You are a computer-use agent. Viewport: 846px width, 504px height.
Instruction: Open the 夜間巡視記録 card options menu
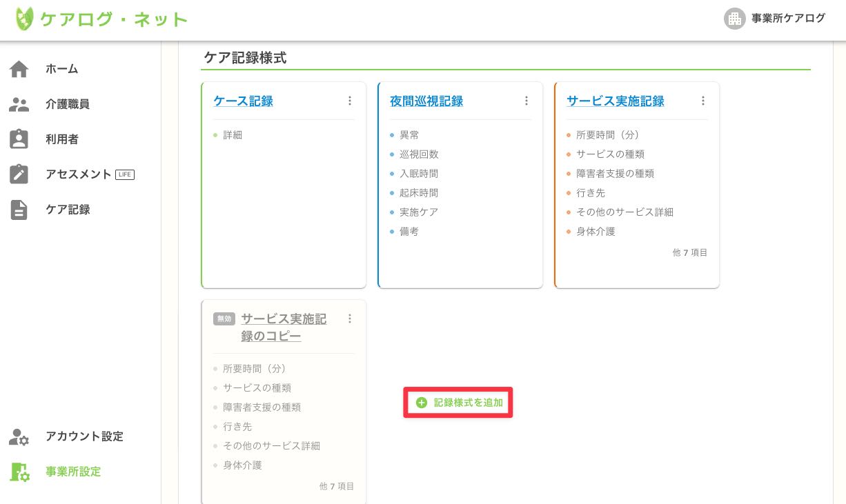527,101
